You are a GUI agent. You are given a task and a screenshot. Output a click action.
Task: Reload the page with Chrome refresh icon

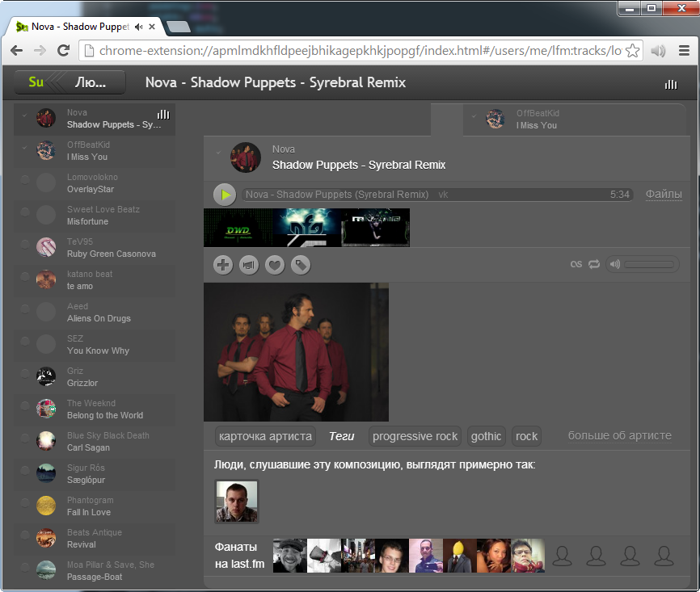[63, 50]
